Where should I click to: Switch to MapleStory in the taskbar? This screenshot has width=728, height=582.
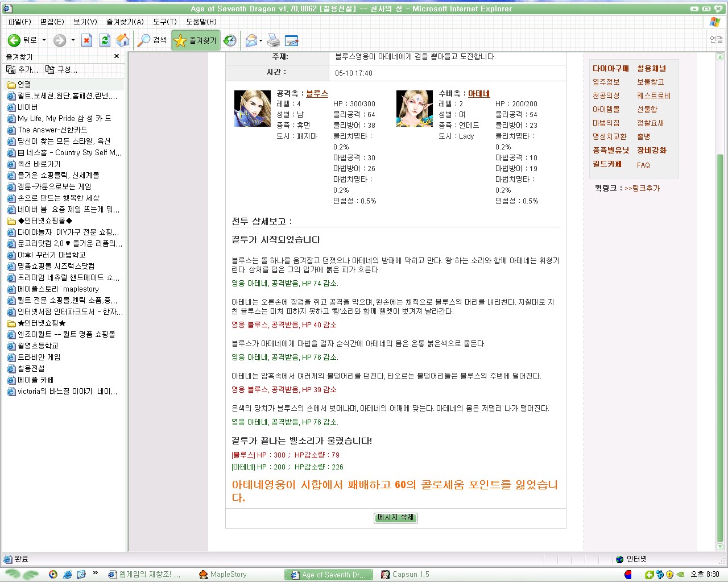click(227, 575)
